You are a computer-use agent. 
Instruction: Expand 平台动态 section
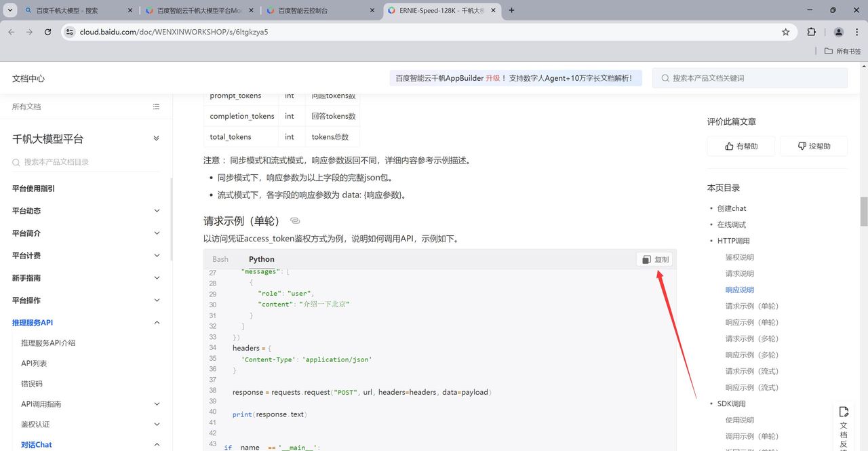157,211
